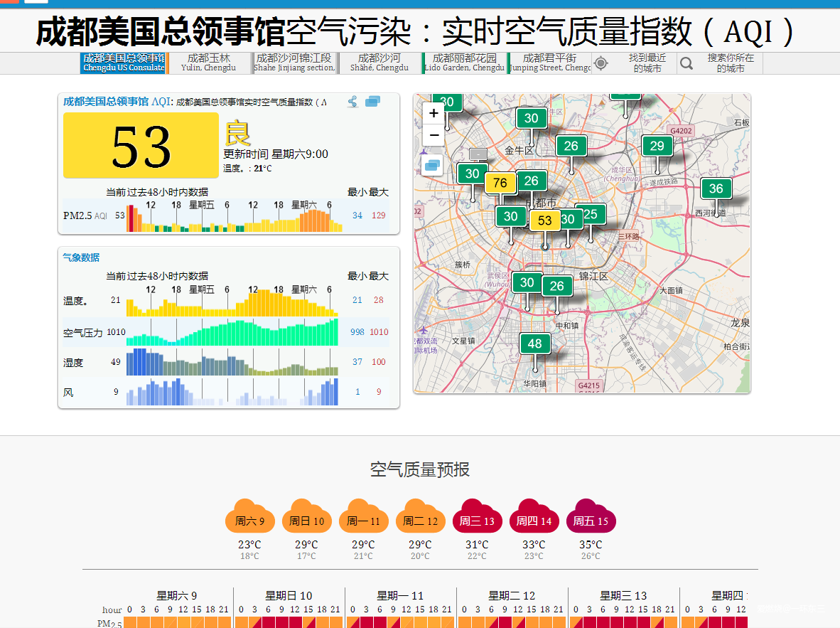Viewport: 840px width, 628px height.
Task: Select the 成都丽都花园 Lido Garden tab
Action: point(464,63)
